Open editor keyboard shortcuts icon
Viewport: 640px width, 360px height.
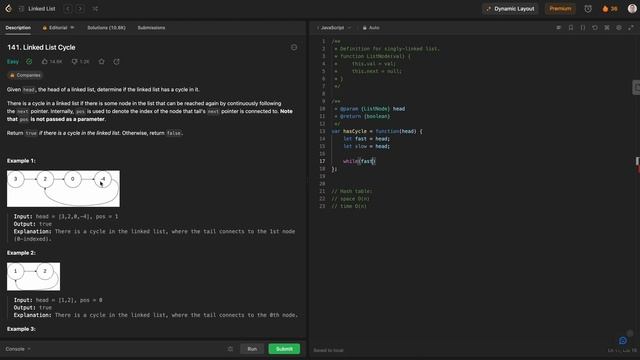click(x=607, y=28)
